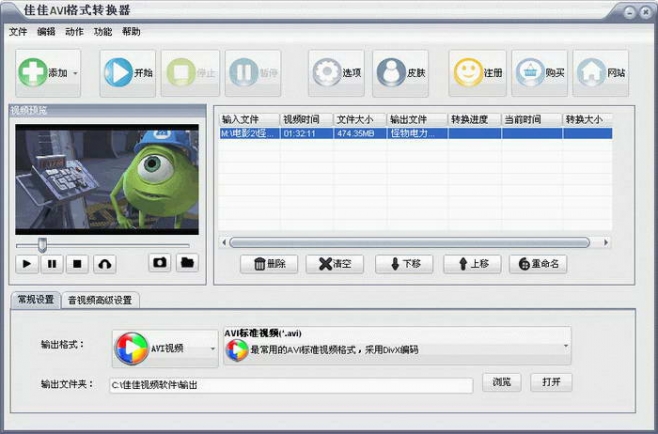Open the snapshot folder icon under preview
658x434 pixels.
(x=186, y=263)
